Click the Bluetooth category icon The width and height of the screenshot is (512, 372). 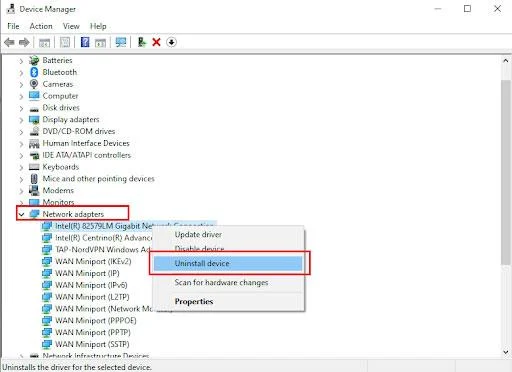(x=34, y=72)
